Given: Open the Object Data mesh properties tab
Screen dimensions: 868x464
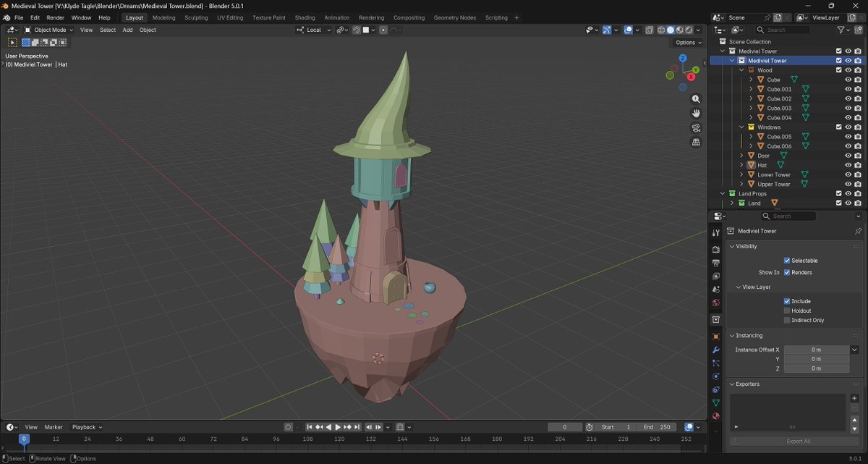Looking at the screenshot, I should coord(715,402).
